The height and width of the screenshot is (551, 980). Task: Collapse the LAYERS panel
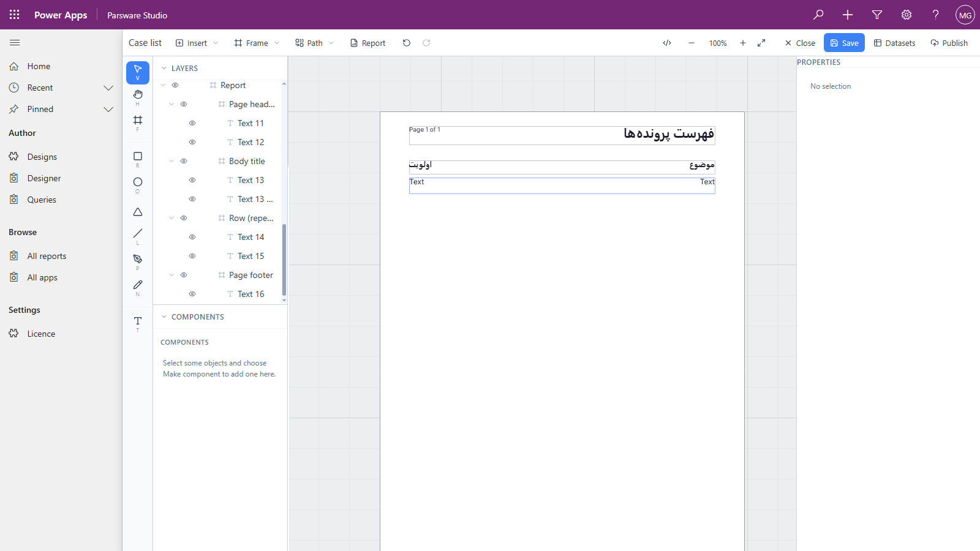tap(164, 68)
